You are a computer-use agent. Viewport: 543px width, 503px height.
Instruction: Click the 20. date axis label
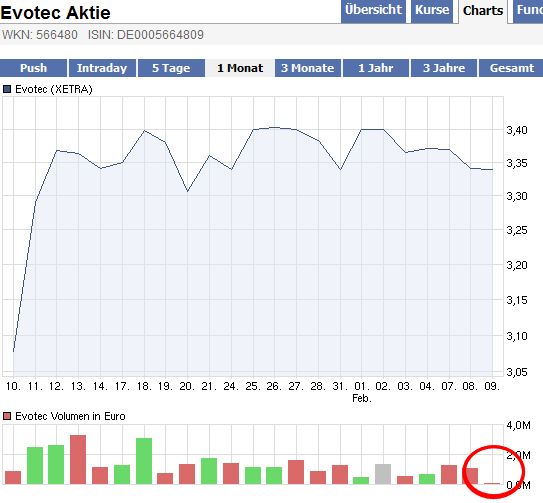tap(187, 386)
